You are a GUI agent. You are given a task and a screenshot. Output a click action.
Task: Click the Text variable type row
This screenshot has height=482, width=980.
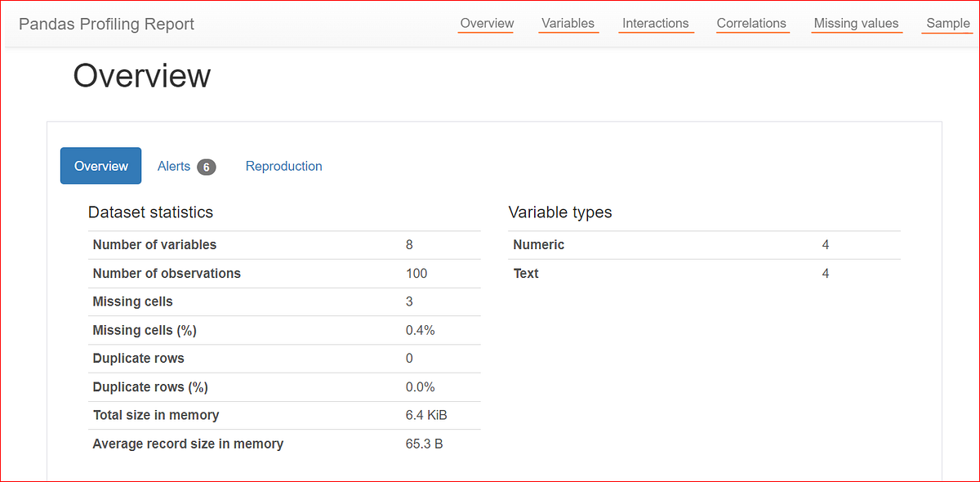526,273
